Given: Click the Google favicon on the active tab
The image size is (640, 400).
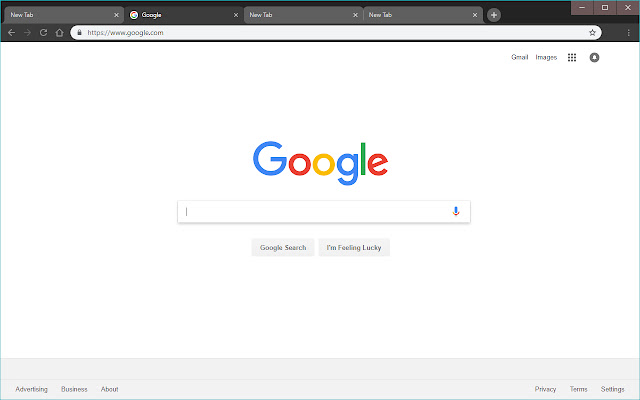Looking at the screenshot, I should tap(134, 15).
